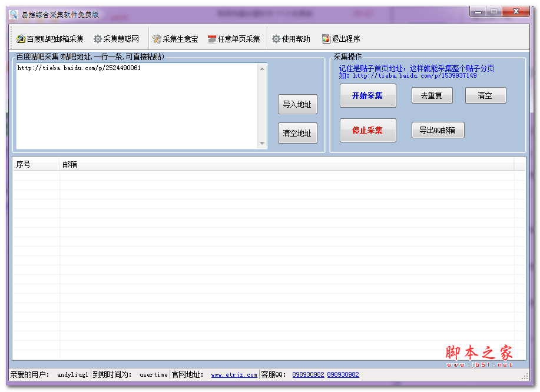Click the scroll up arrow of address box
Screen dimensions: 540x392
[263, 69]
